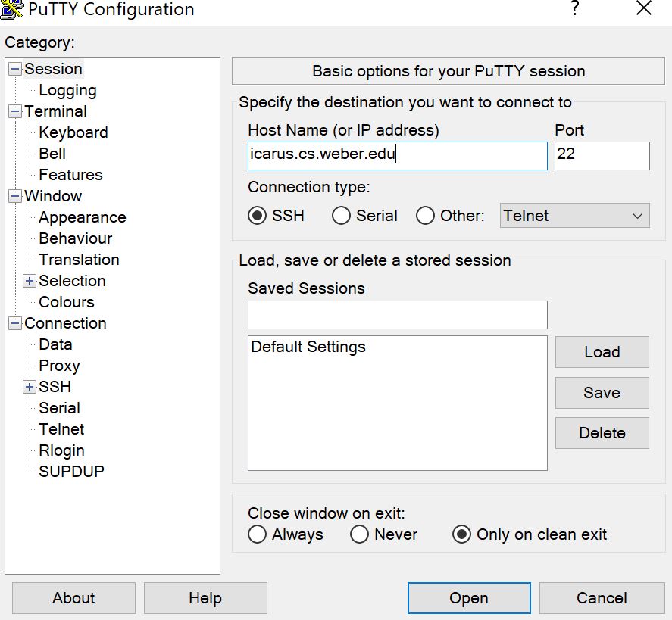
Task: Click the About button
Action: (73, 597)
